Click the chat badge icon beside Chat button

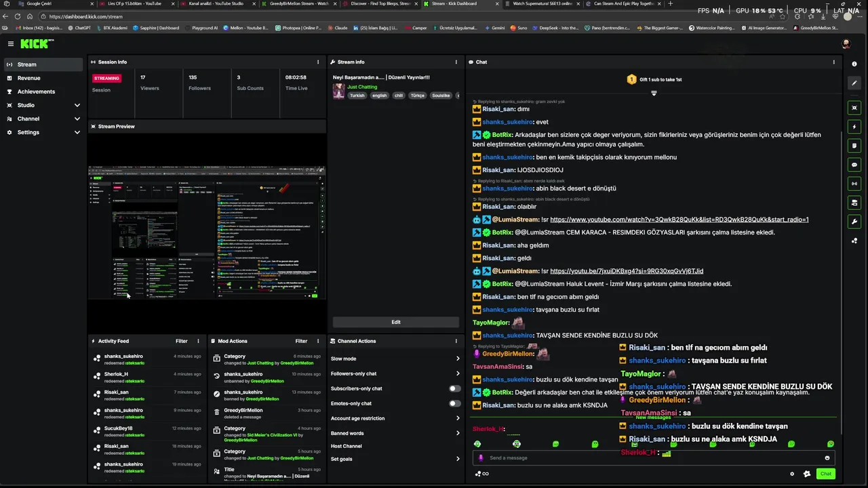pyautogui.click(x=807, y=474)
